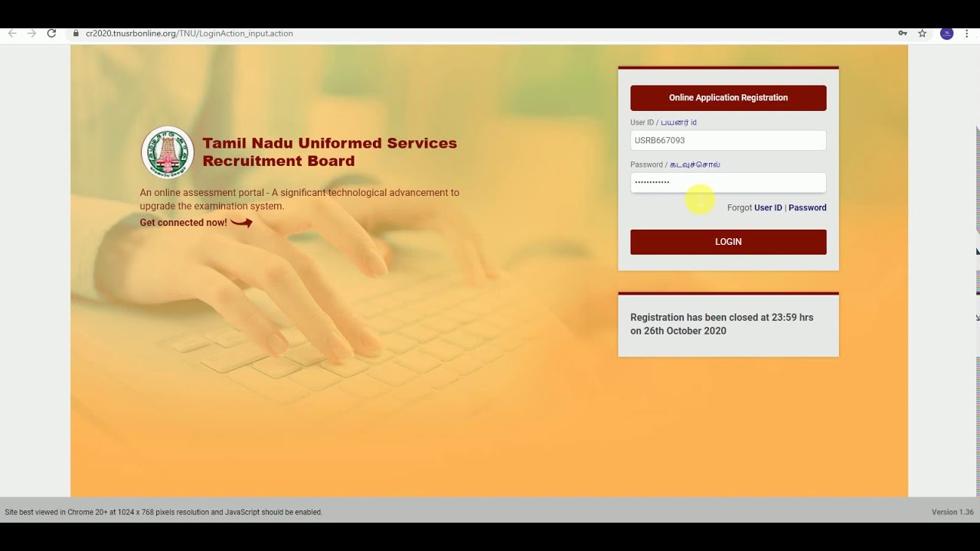Focus the Password field
The height and width of the screenshot is (551, 980).
(728, 182)
